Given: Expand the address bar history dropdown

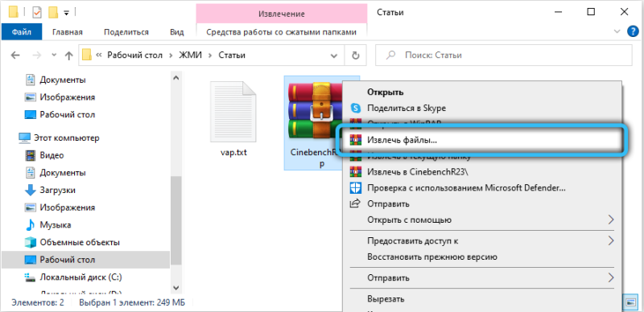Looking at the screenshot, I should point(334,55).
